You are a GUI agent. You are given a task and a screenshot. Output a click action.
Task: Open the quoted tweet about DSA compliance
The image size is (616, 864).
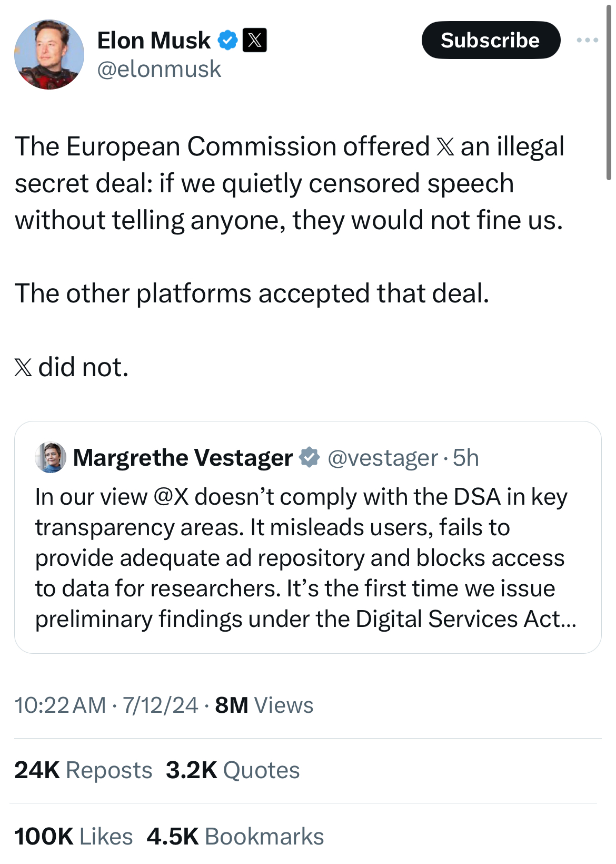tap(308, 537)
